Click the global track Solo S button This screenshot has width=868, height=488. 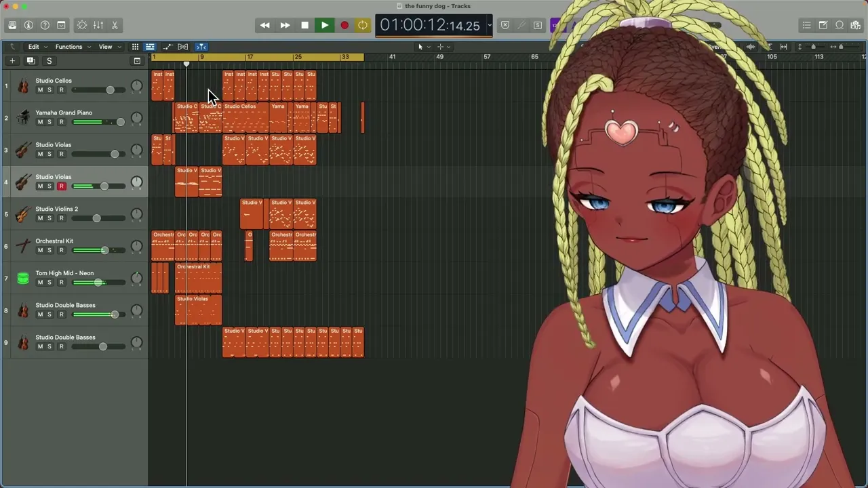click(x=49, y=61)
